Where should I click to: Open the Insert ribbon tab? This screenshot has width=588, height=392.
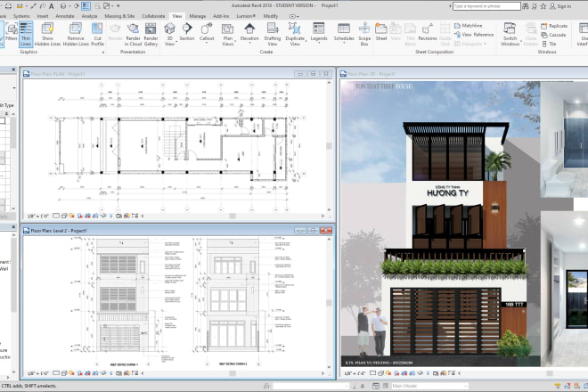pyautogui.click(x=43, y=16)
